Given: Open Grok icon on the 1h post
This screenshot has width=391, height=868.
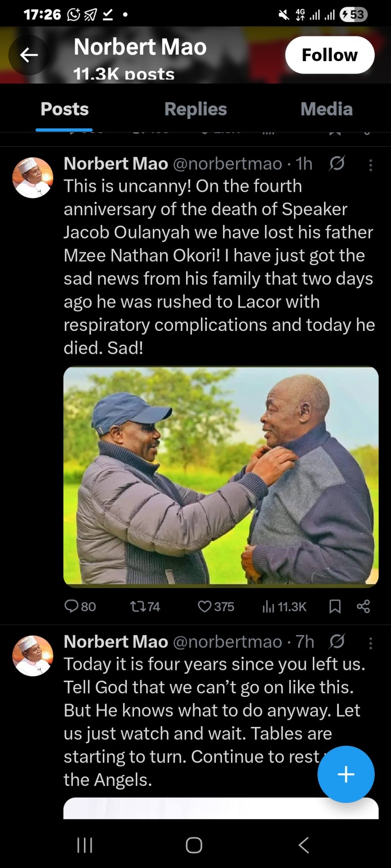Looking at the screenshot, I should pyautogui.click(x=337, y=163).
